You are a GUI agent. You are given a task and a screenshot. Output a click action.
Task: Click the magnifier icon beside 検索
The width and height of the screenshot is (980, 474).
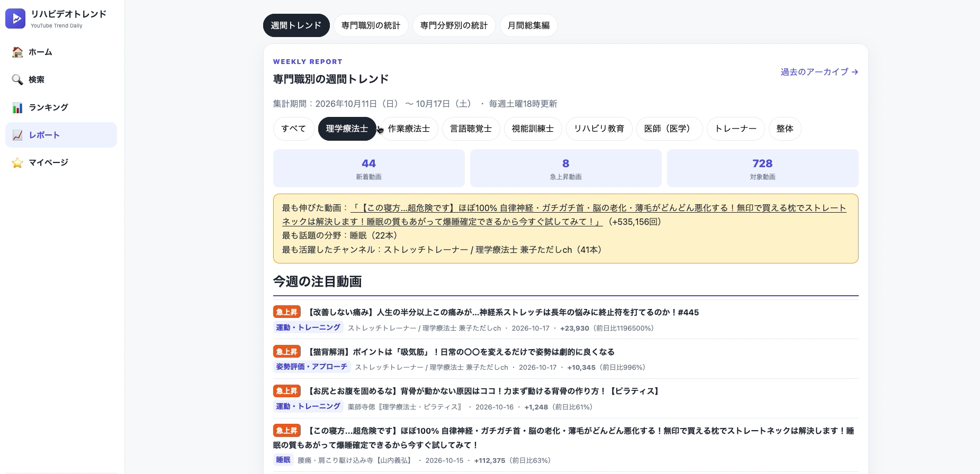(17, 79)
